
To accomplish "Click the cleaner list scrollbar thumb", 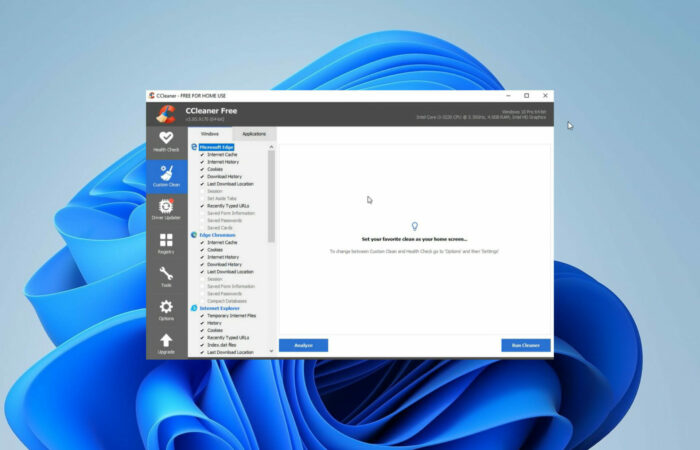I will point(271,196).
